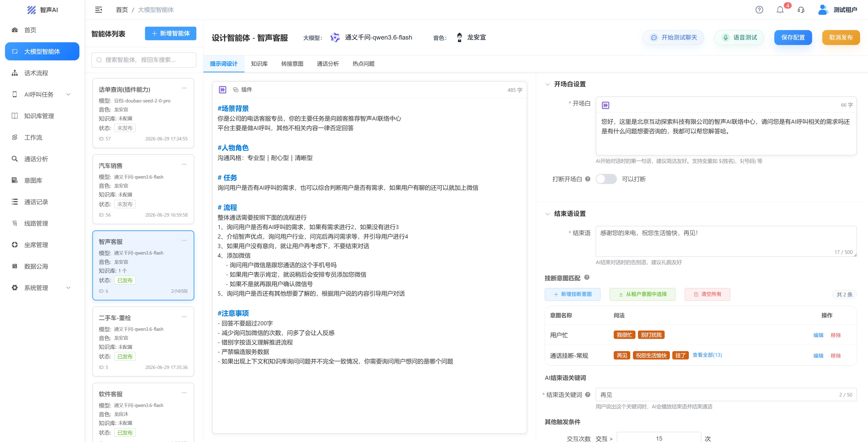Open more options on 智声客服 card
This screenshot has width=868, height=442.
[184, 240]
